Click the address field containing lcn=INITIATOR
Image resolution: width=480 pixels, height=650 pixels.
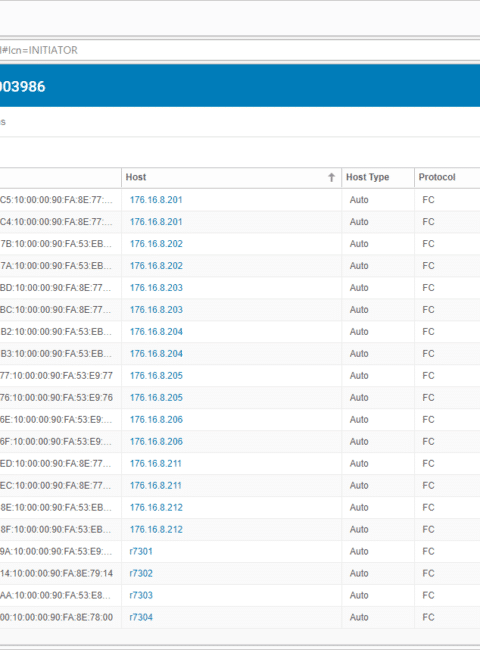(x=240, y=50)
